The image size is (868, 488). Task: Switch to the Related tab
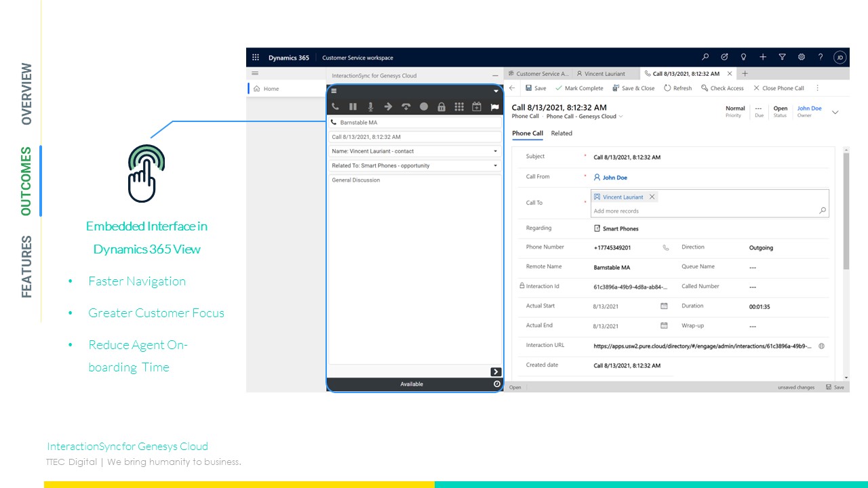point(561,133)
